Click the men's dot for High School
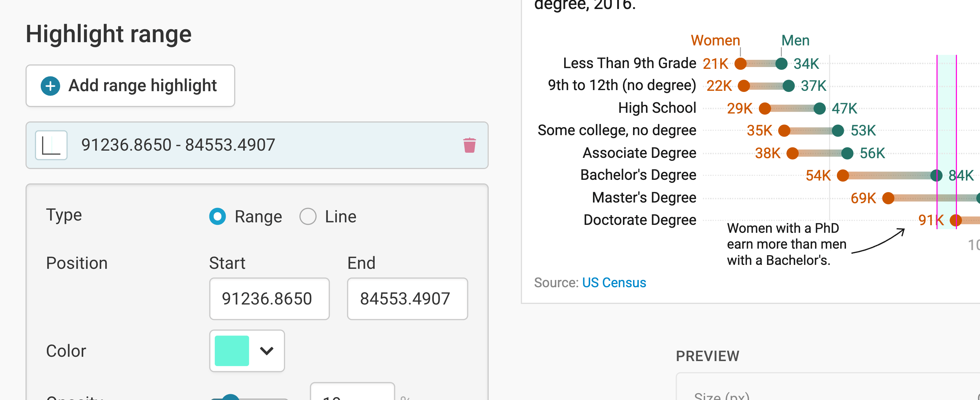The height and width of the screenshot is (400, 980). coord(819,108)
